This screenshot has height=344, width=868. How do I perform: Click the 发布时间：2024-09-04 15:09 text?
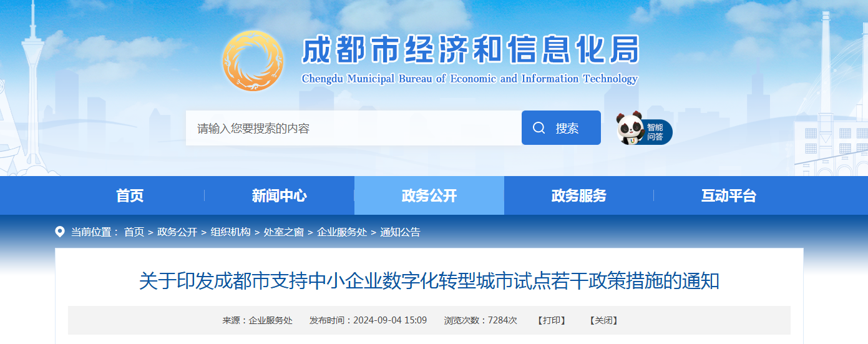pos(368,320)
